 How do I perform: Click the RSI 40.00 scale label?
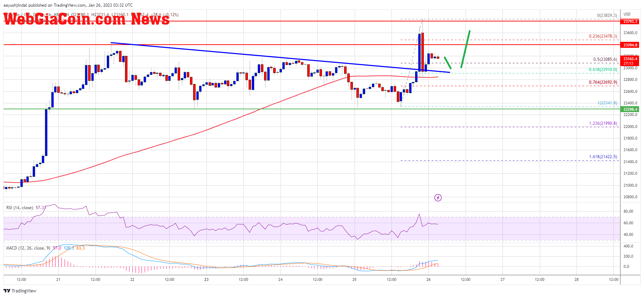coord(628,234)
